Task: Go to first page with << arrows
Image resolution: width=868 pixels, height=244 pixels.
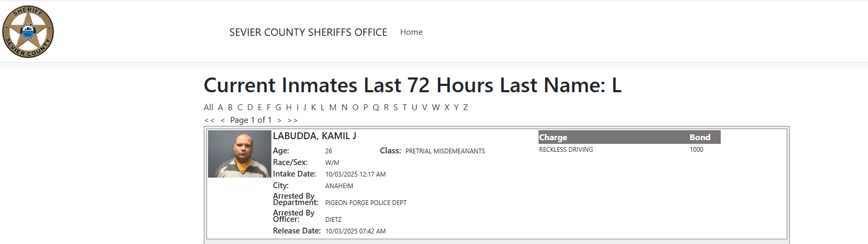Action: point(209,120)
